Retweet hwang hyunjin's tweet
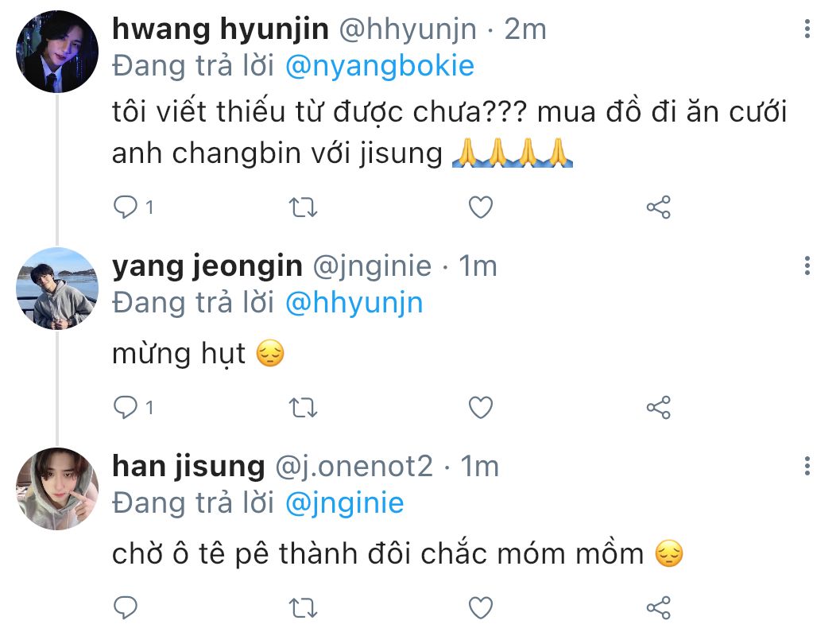 [304, 207]
